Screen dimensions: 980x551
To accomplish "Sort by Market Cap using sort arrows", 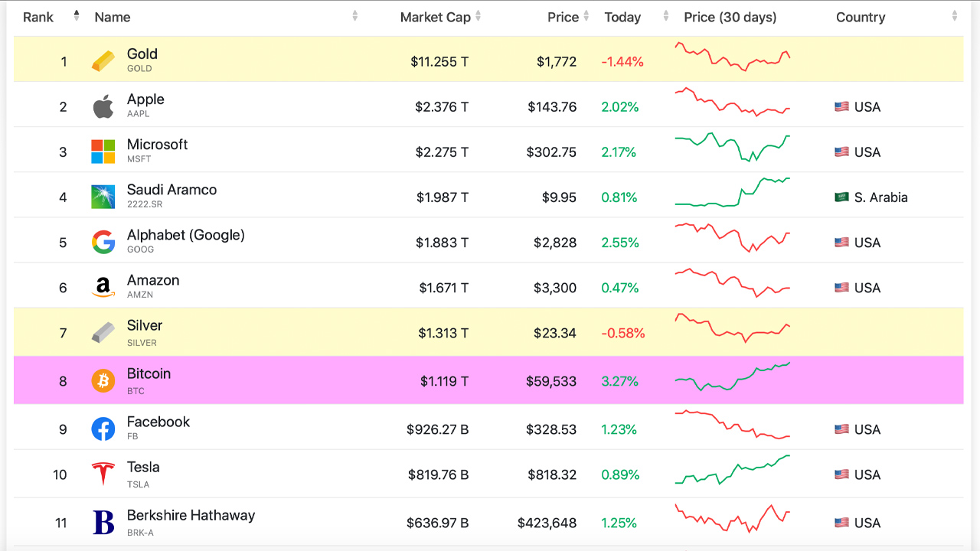I will pos(479,16).
